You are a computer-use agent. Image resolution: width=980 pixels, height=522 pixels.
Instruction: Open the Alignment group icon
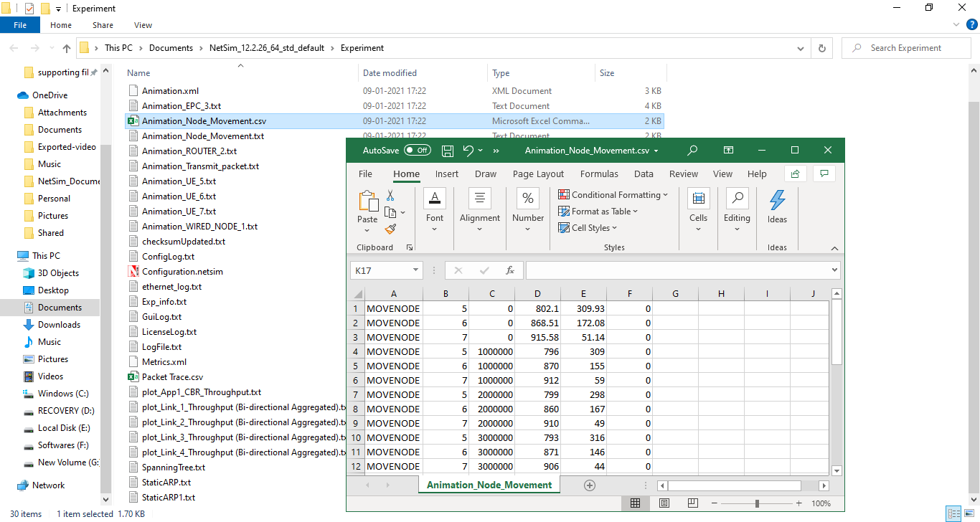[480, 199]
